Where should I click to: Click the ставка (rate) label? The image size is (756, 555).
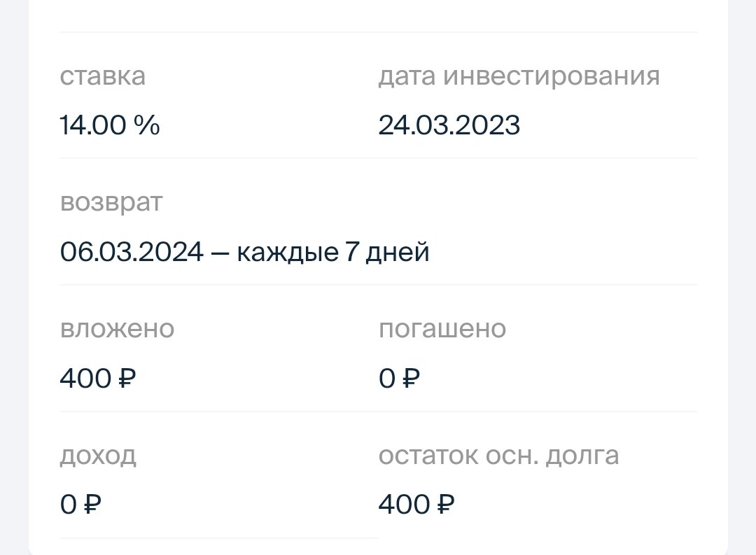[x=102, y=76]
